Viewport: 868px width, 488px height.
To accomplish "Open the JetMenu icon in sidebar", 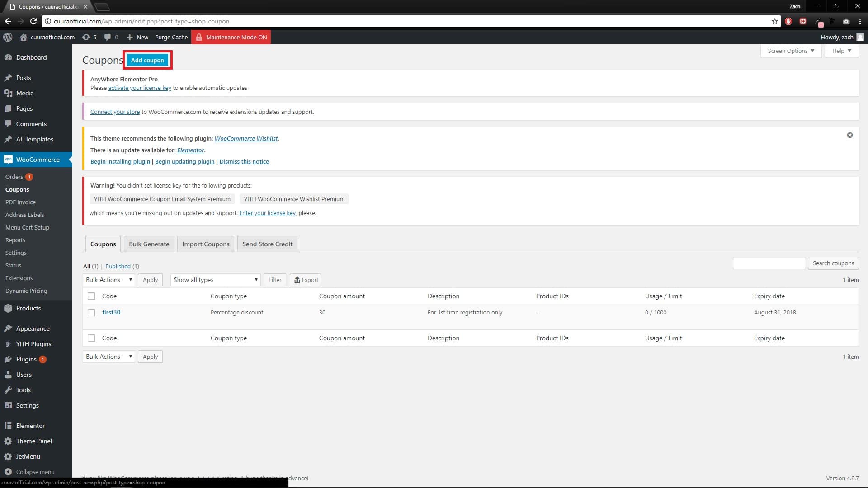I will (8, 456).
